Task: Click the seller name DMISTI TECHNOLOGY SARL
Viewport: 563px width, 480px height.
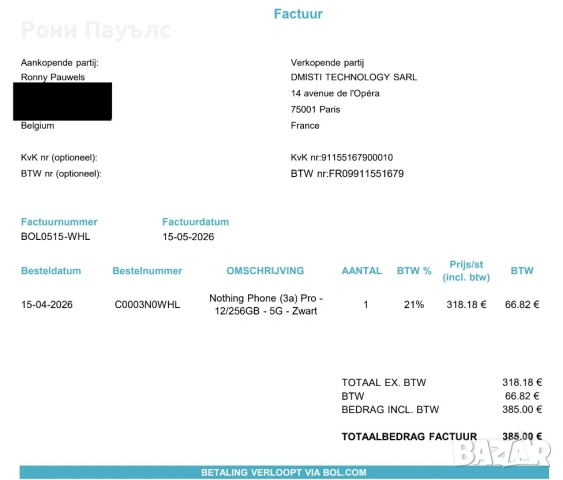Action: (x=354, y=77)
